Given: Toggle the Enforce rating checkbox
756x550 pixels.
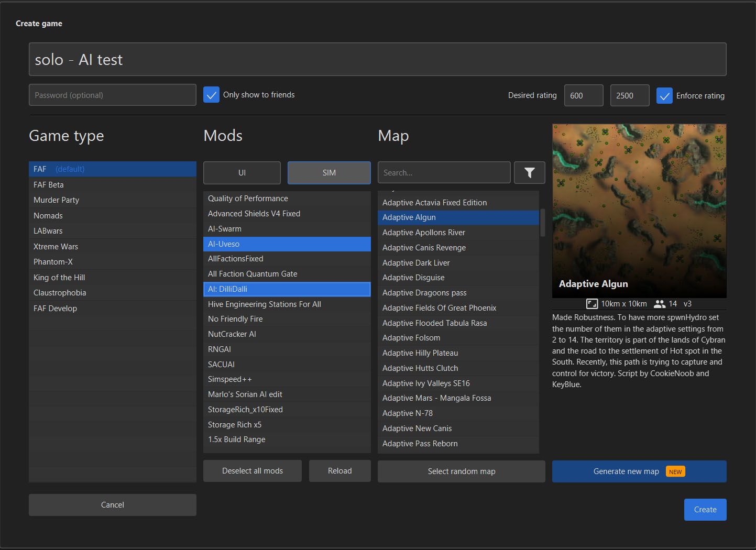Looking at the screenshot, I should point(664,96).
